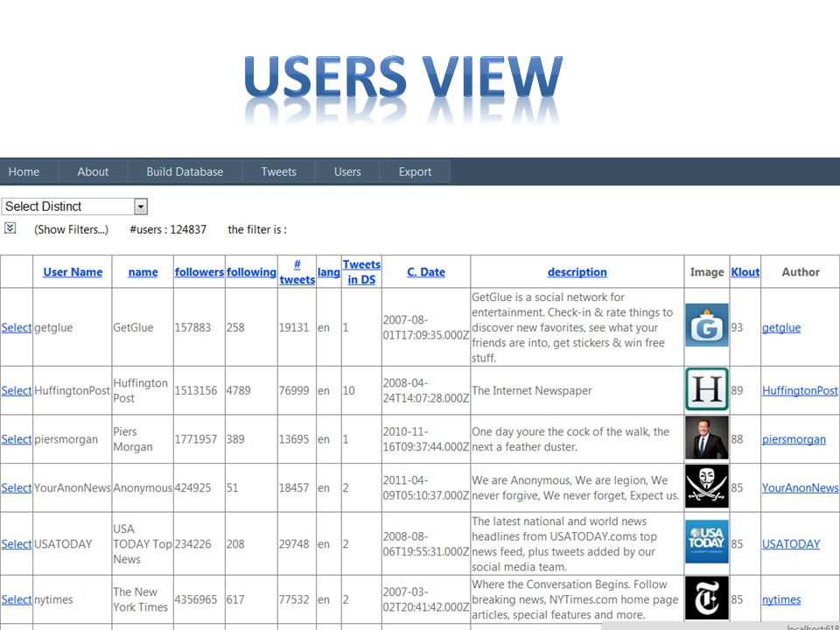This screenshot has height=630, width=840.
Task: Sort by Klout column header
Action: click(745, 271)
